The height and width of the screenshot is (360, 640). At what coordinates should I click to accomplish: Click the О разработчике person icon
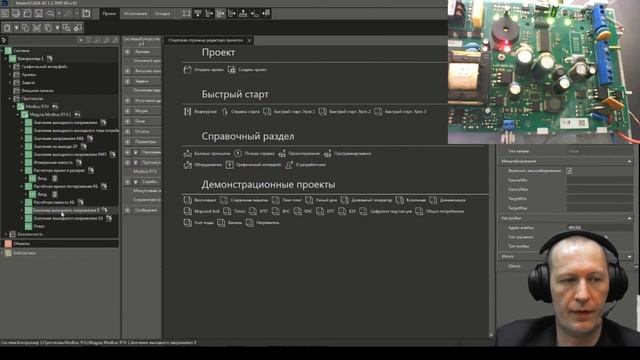(289, 165)
